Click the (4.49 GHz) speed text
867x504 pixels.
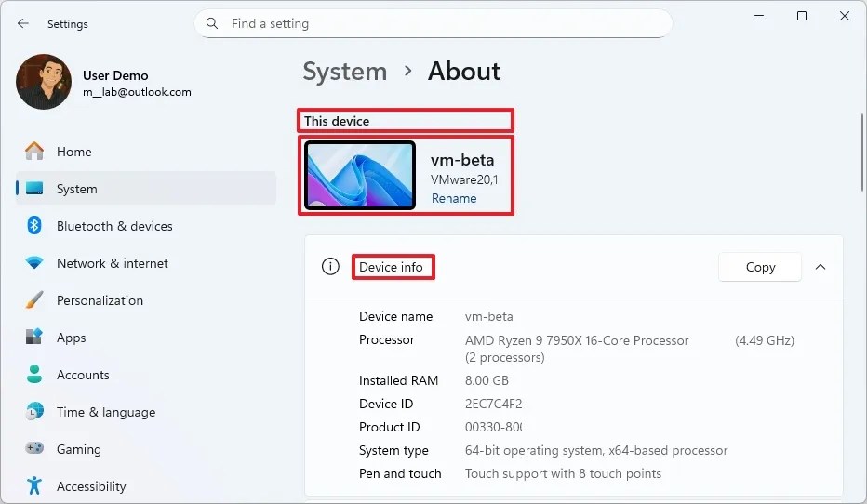[x=765, y=340]
